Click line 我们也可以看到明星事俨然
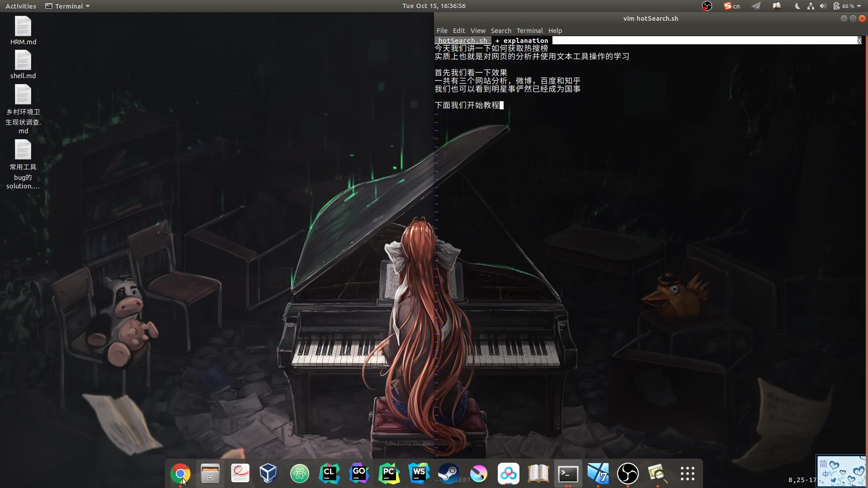Screen dimensions: 868x488 508,89
